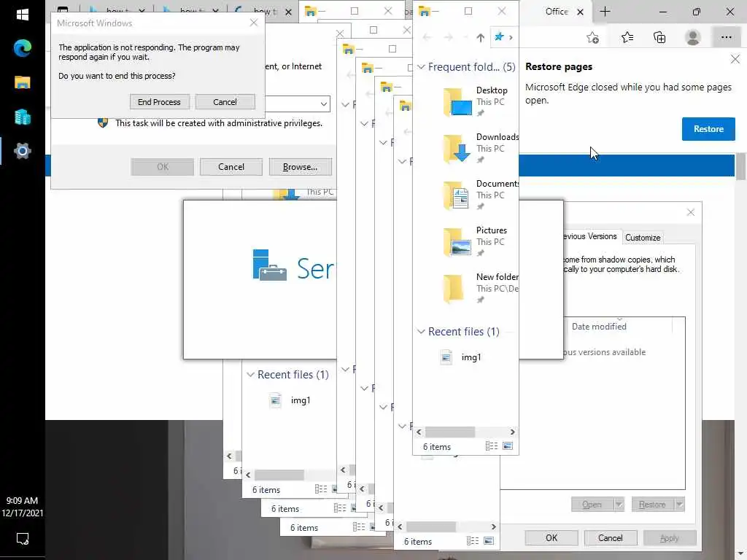
Task: Select New folder in Frequent folders
Action: (x=480, y=288)
